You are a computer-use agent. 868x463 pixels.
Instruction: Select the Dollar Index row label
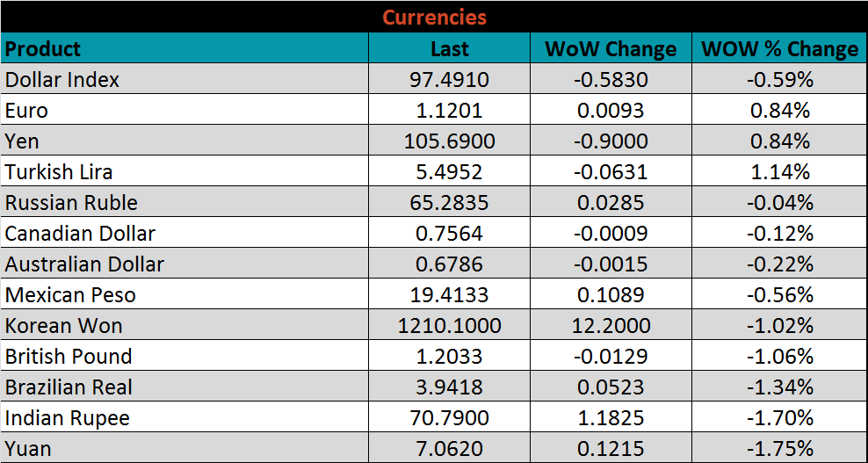pyautogui.click(x=62, y=80)
